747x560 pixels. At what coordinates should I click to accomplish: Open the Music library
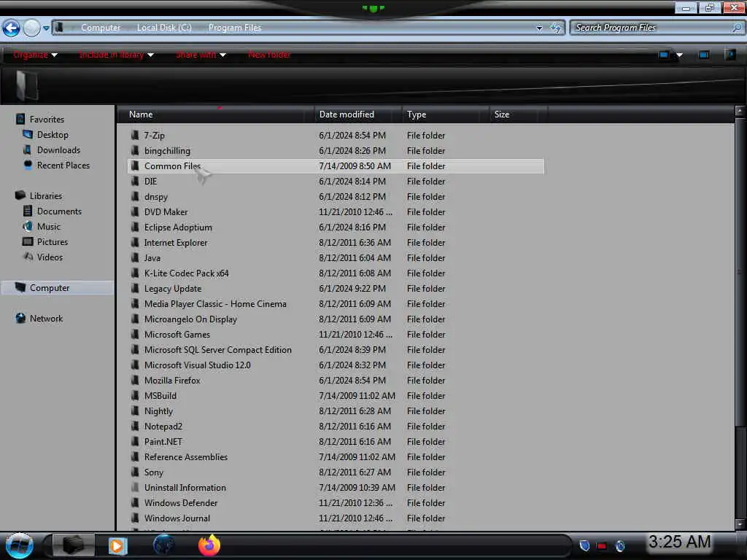(49, 226)
